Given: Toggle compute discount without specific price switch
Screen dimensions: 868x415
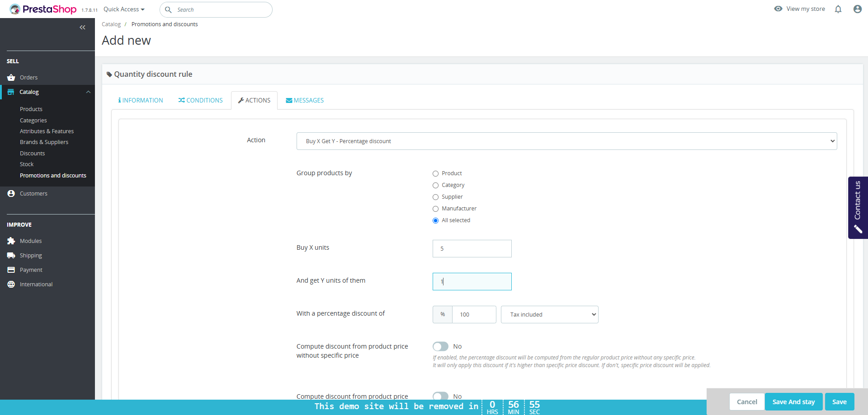Looking at the screenshot, I should coord(440,346).
